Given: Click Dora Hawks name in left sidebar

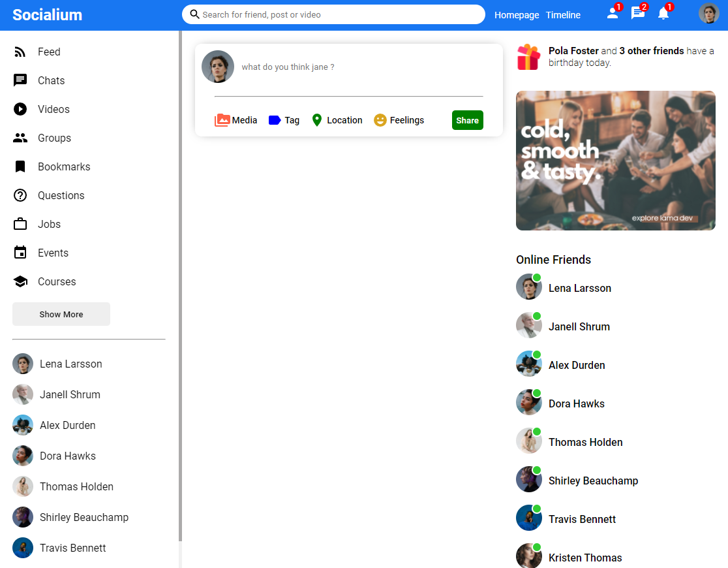Looking at the screenshot, I should tap(68, 456).
